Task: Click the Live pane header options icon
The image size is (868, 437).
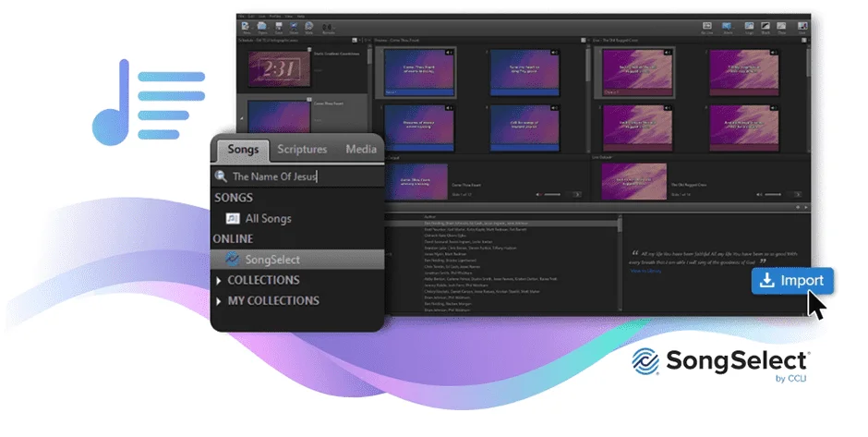Action: click(805, 41)
